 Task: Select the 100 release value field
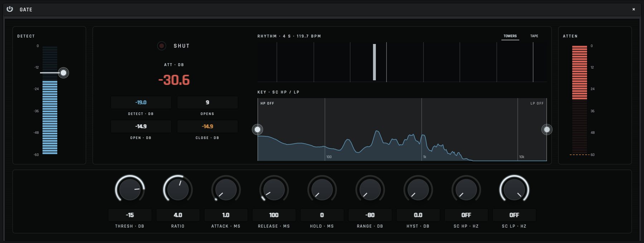coord(274,215)
